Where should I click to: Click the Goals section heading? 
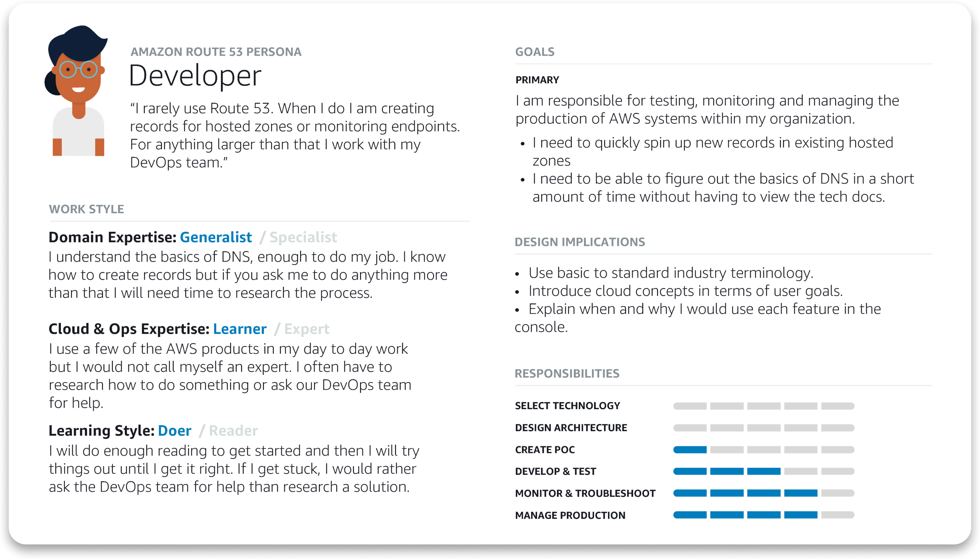(x=534, y=52)
